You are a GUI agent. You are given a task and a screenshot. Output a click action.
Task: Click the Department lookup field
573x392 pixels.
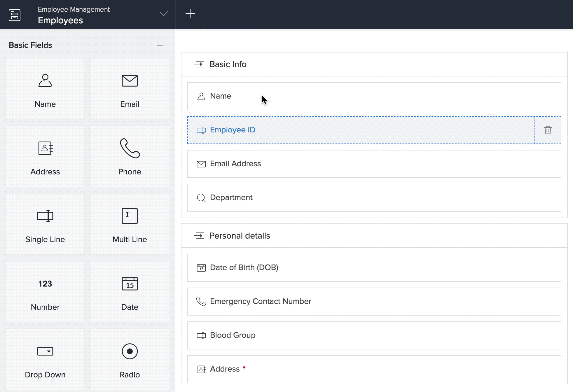[374, 198]
